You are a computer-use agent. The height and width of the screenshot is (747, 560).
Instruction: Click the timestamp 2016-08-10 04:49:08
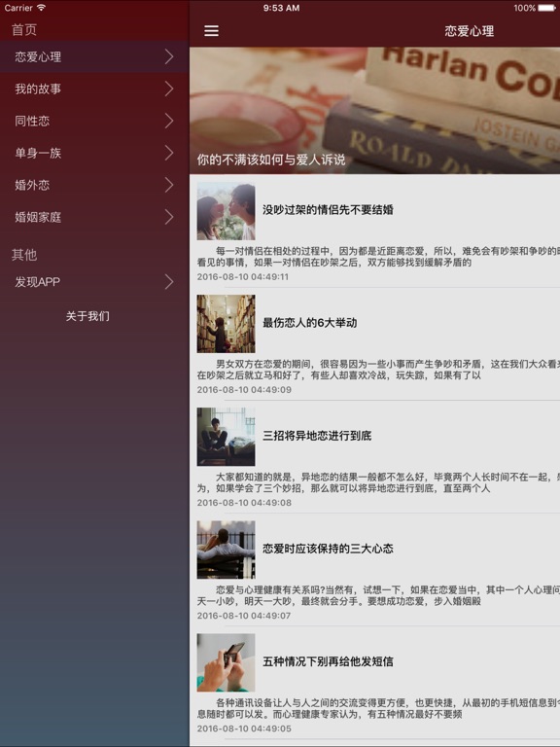tap(244, 503)
